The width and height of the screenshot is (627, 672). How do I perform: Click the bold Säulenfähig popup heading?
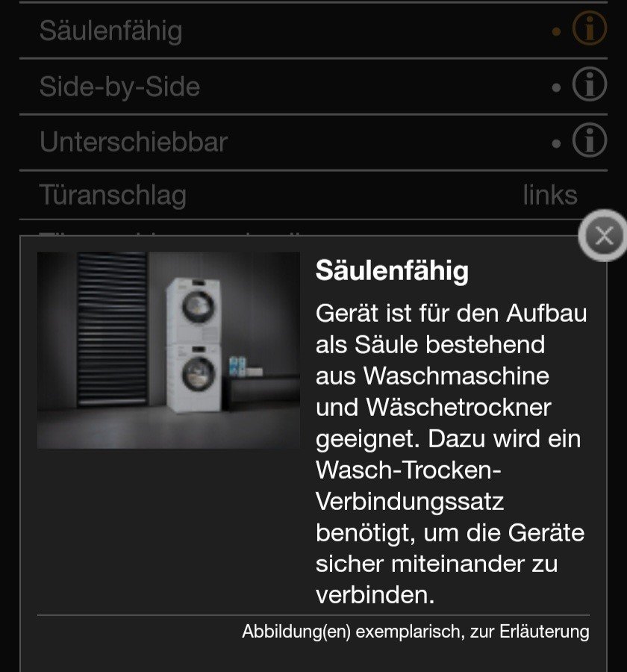(392, 271)
